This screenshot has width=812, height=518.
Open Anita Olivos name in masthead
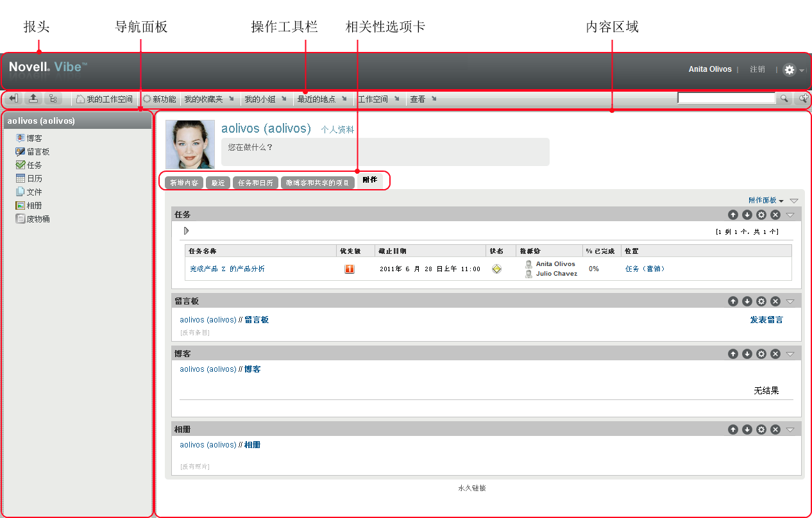click(710, 69)
